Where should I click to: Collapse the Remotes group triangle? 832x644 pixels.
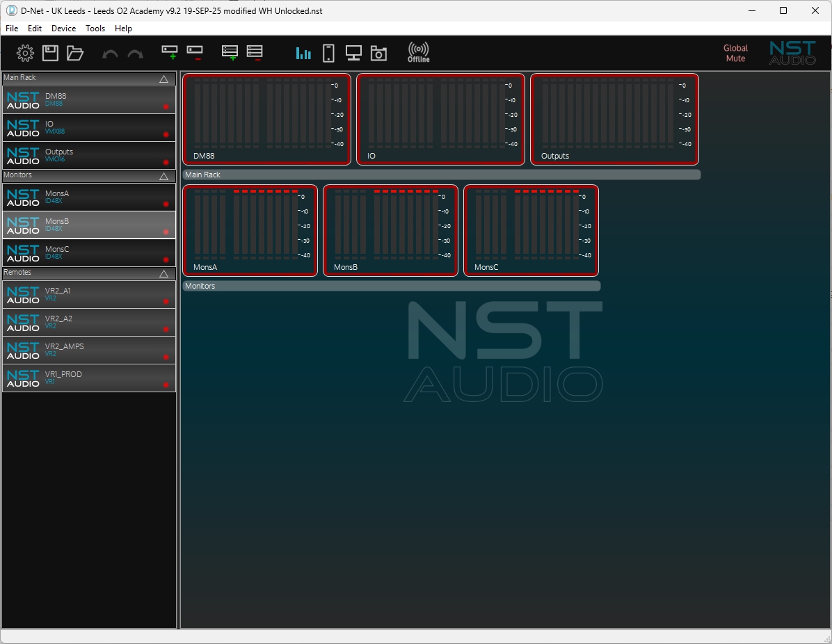click(x=164, y=274)
